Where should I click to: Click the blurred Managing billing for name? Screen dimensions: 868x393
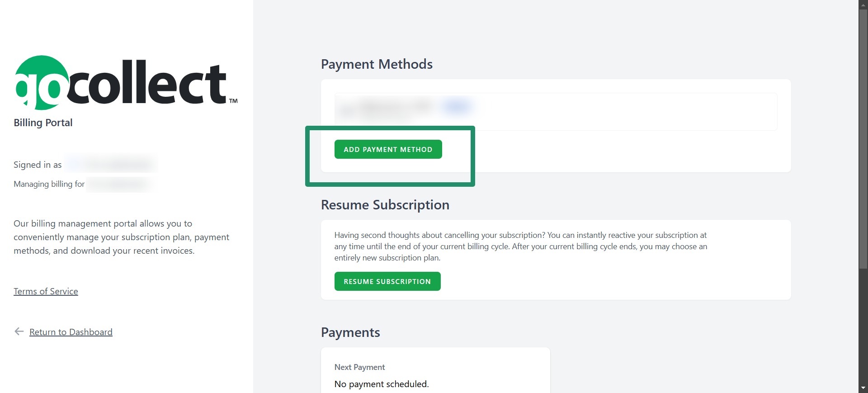119,184
